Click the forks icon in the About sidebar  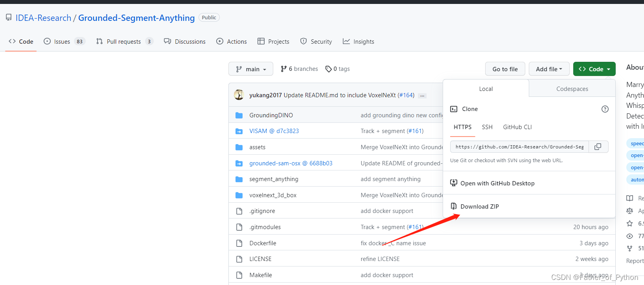pos(630,248)
